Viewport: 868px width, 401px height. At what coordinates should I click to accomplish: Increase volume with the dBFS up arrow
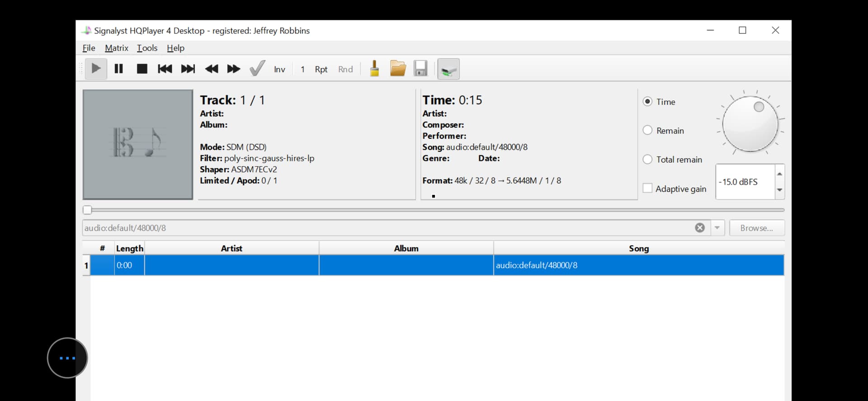coord(779,174)
